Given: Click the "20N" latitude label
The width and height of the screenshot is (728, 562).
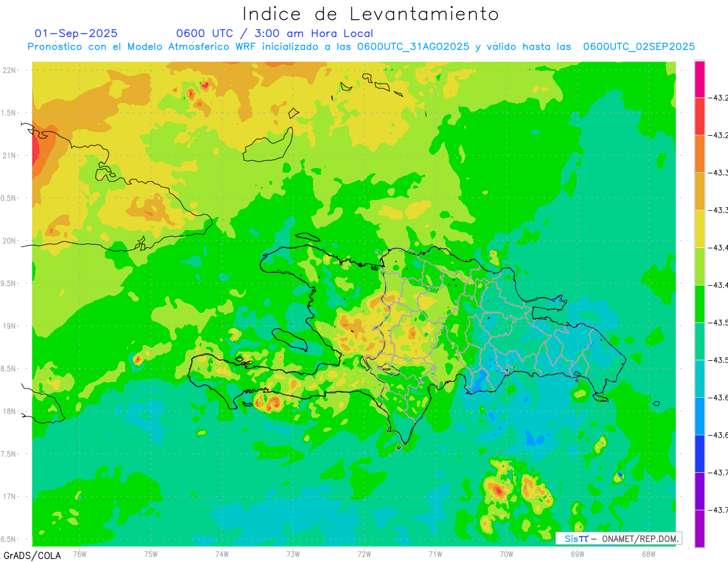Looking at the screenshot, I should pyautogui.click(x=8, y=241).
